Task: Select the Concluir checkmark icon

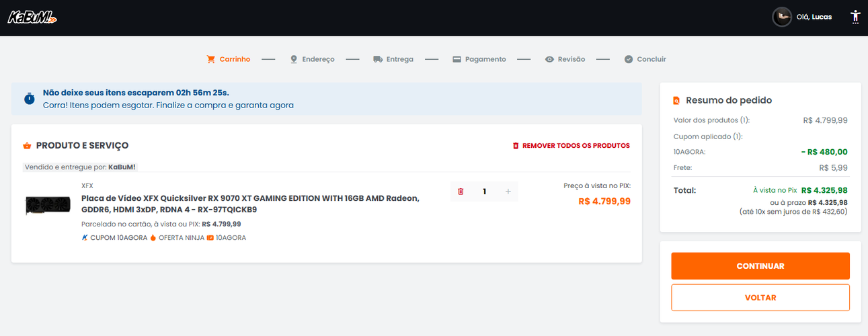Action: coord(629,59)
